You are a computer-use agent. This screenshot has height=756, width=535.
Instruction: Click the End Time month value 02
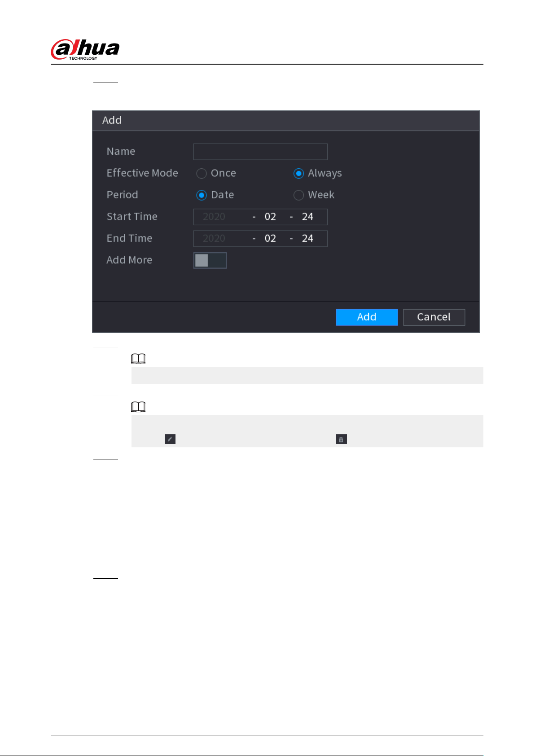click(270, 239)
